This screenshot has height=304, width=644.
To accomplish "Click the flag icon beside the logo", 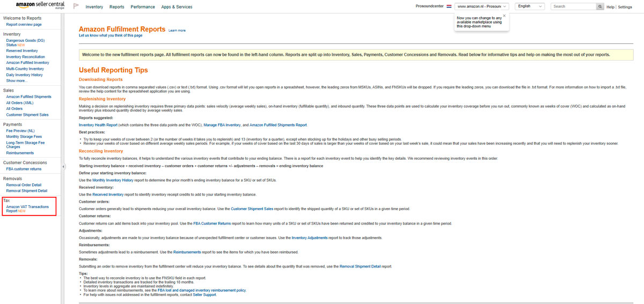I will (76, 6).
